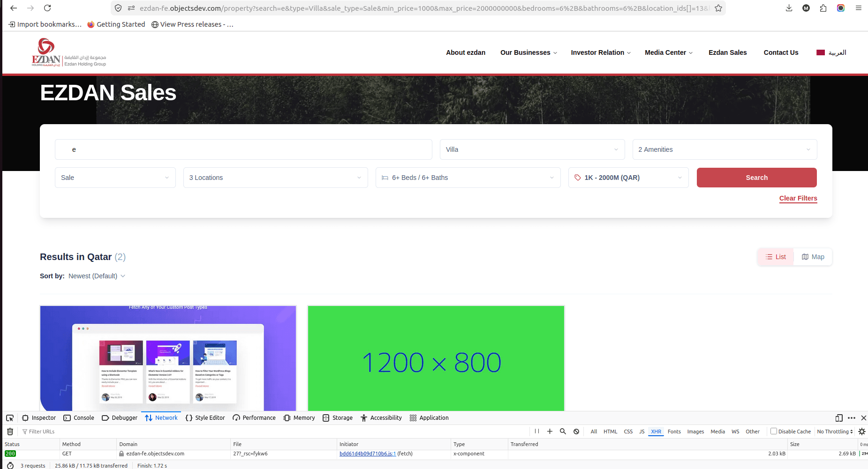The image size is (868, 469).
Task: Close the developer tools panel
Action: 863,418
